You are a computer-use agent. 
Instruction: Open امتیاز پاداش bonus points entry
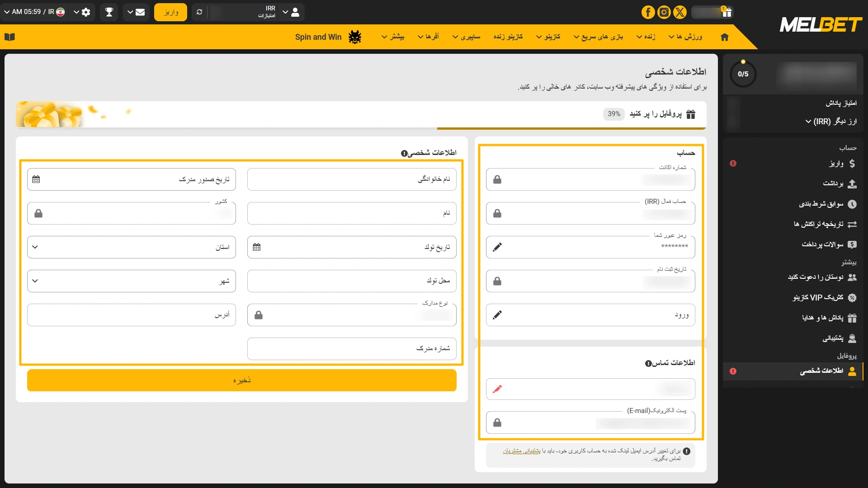pos(841,103)
